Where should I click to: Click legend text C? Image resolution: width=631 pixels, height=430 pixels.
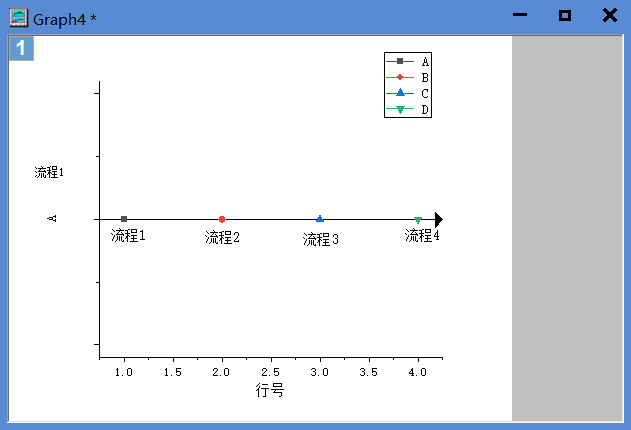pos(425,94)
